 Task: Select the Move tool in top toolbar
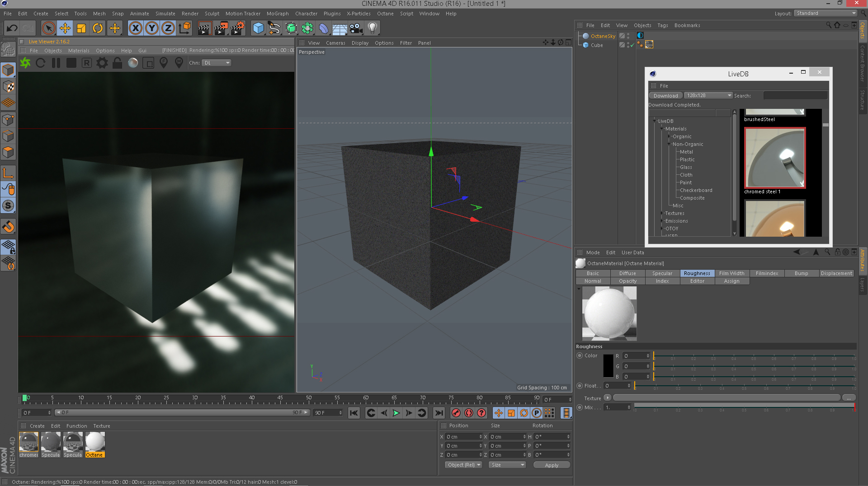click(x=65, y=28)
